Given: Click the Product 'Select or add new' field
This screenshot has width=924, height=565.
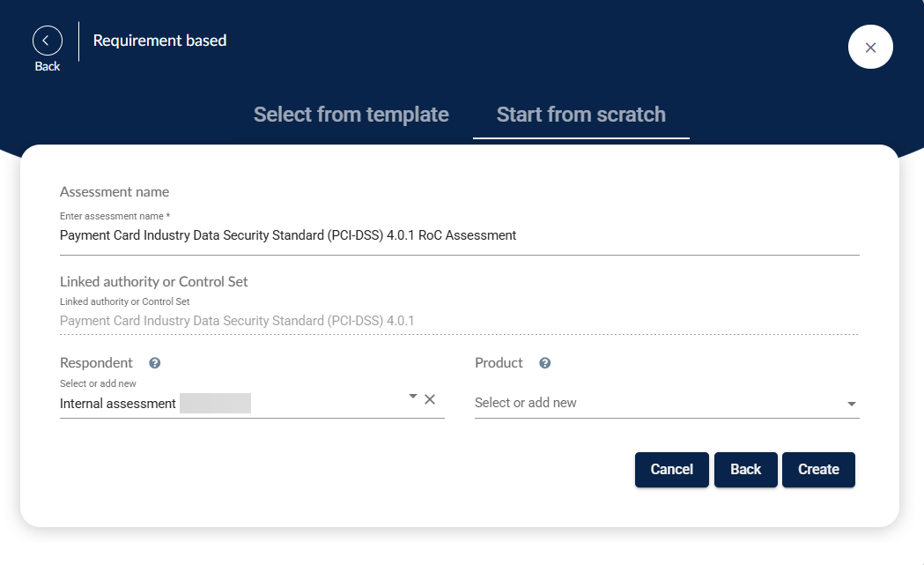Looking at the screenshot, I should pyautogui.click(x=656, y=403).
